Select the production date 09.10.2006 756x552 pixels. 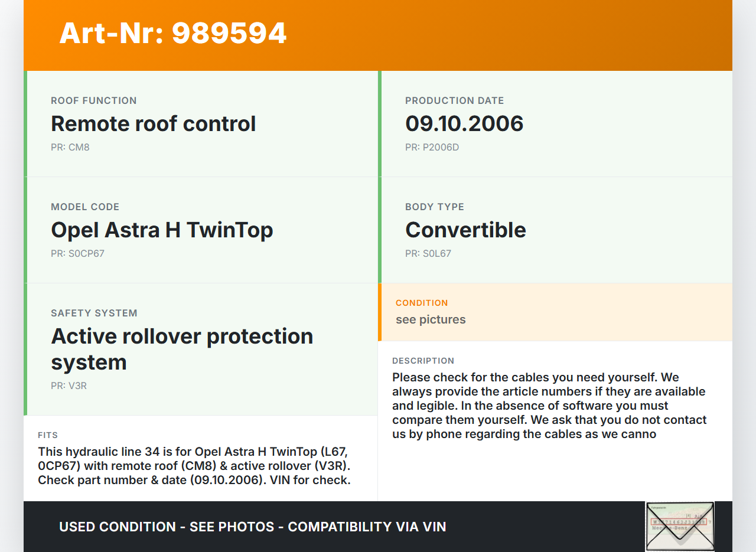pos(464,123)
